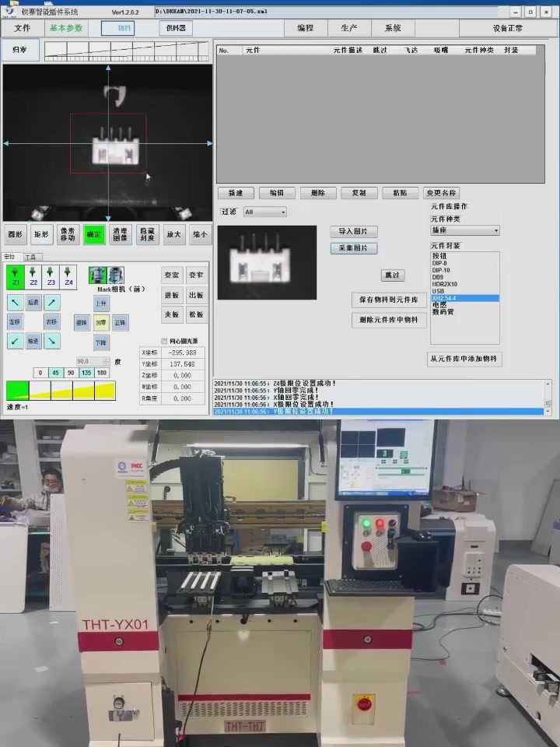Select XH2.54-4 in the package list

pyautogui.click(x=465, y=298)
